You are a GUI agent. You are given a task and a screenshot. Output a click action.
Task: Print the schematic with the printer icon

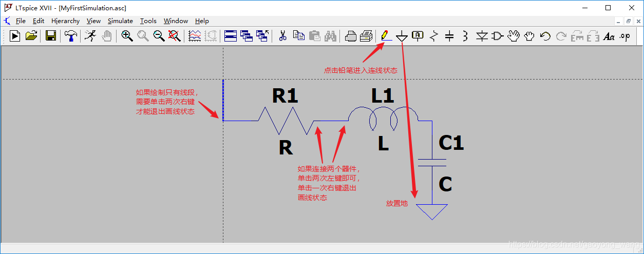click(x=366, y=36)
